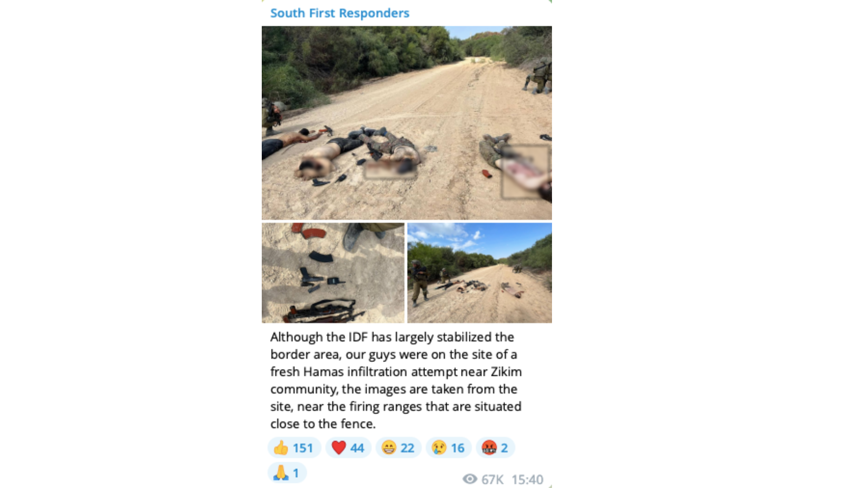Click the praying hands emoji reaction icon
This screenshot has height=488, width=868.
point(281,473)
